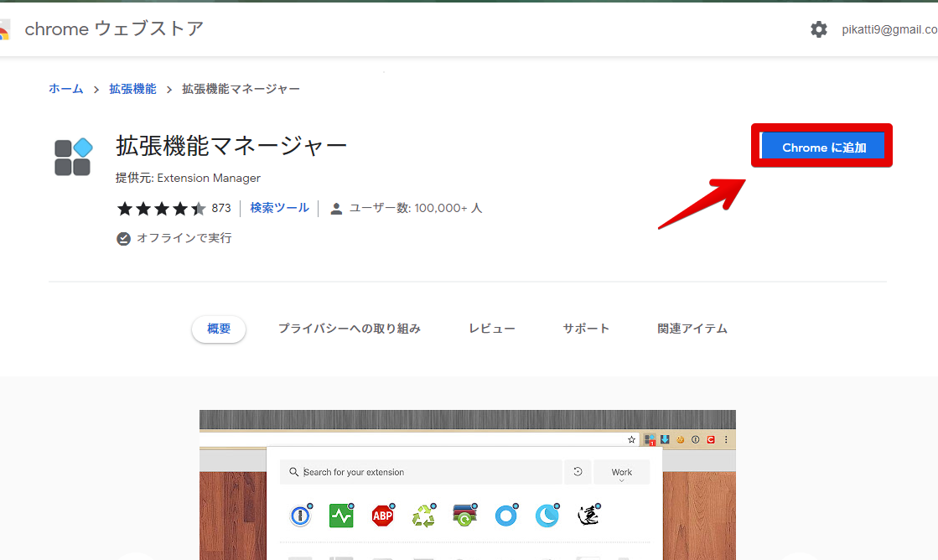Screen dimensions: 938x560
Task: Click the Chrome Web Store logo
Action: 5,29
